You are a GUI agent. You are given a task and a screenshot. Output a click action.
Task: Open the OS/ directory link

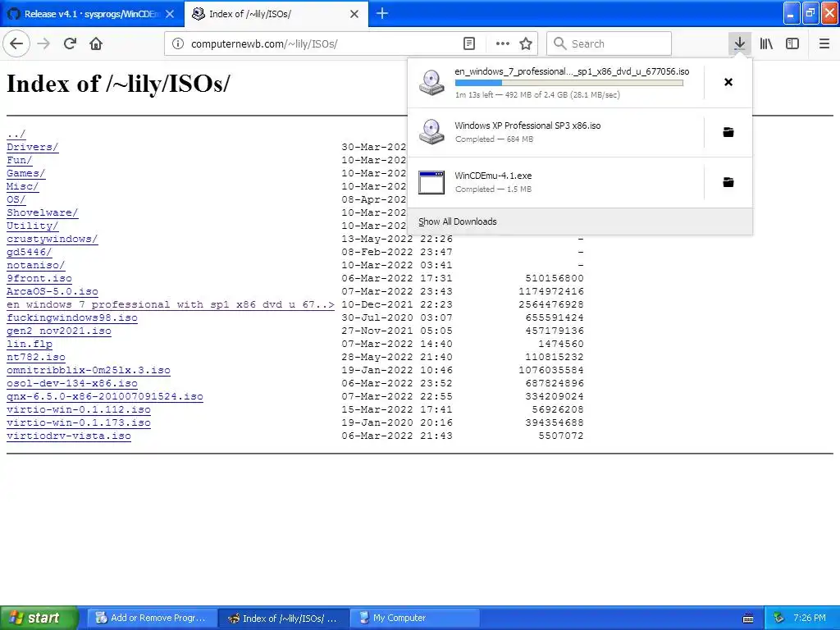pos(16,199)
